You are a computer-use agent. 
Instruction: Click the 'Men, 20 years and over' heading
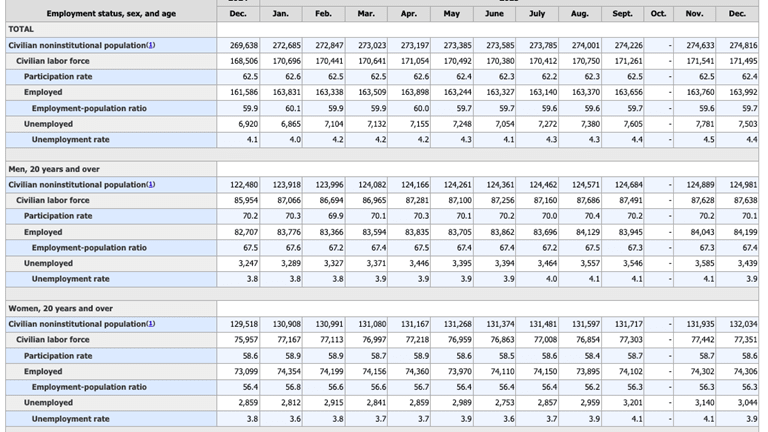[x=54, y=169]
